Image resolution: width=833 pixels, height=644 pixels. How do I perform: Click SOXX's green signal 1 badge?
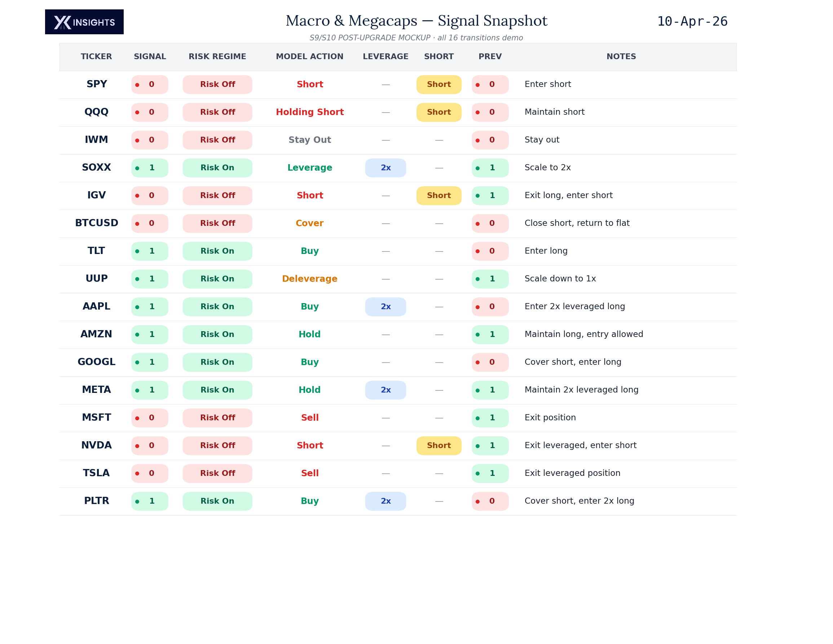click(150, 168)
